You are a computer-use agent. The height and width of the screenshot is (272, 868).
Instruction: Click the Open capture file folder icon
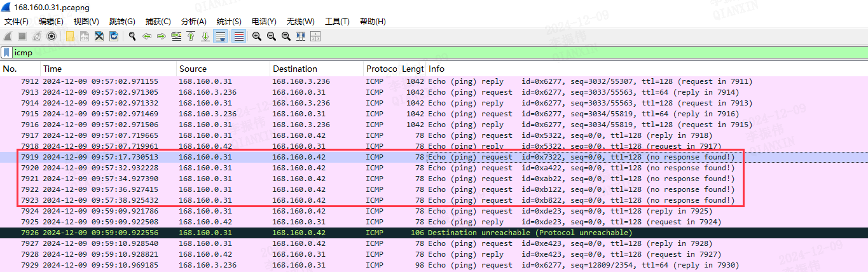[71, 36]
